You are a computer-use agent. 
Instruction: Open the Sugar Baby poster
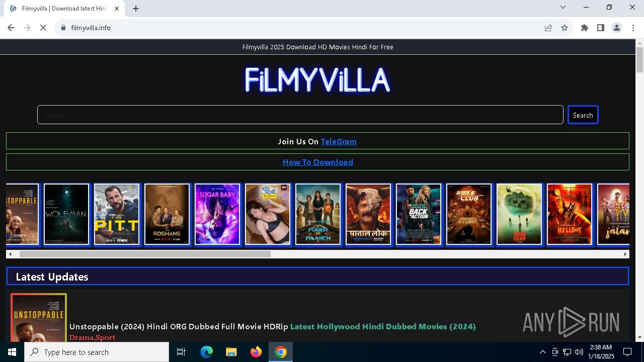point(217,214)
